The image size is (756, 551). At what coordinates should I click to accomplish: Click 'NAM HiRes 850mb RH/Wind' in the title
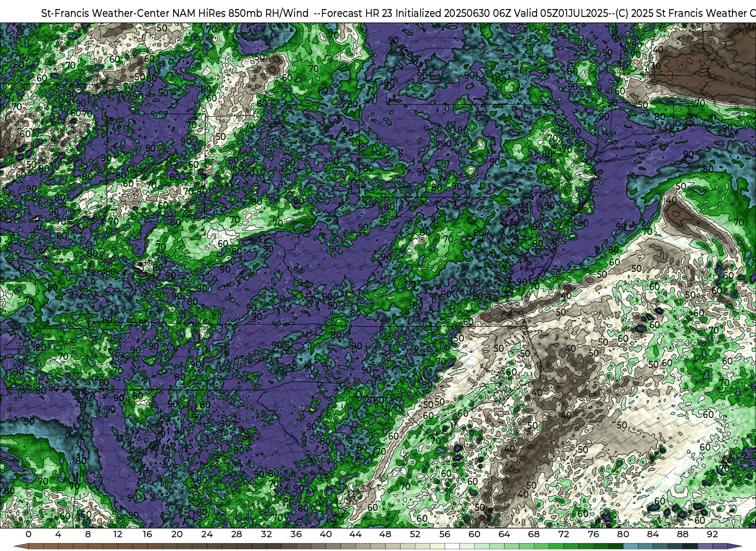(241, 13)
